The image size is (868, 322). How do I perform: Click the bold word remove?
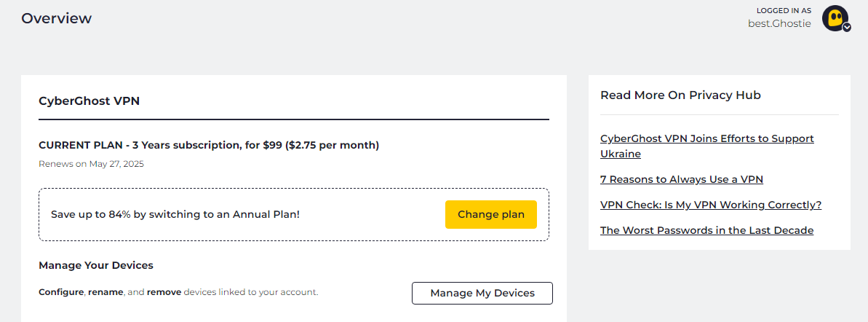pyautogui.click(x=164, y=292)
